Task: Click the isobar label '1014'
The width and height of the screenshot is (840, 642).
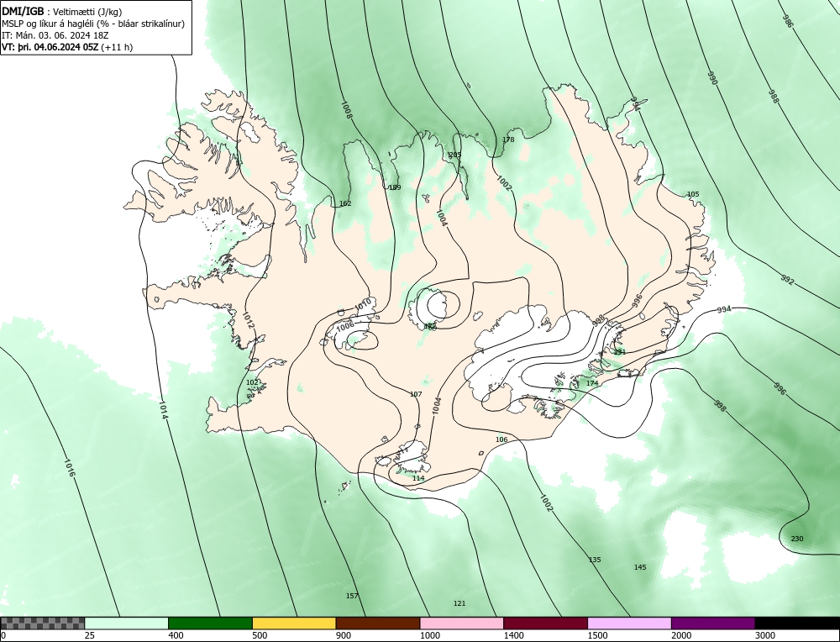Action: (x=164, y=409)
